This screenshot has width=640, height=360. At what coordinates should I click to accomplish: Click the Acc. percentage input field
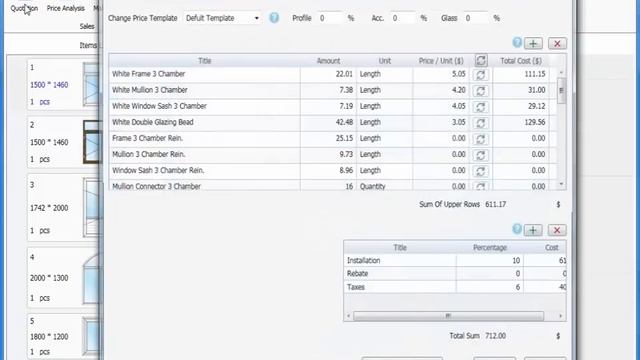click(403, 18)
